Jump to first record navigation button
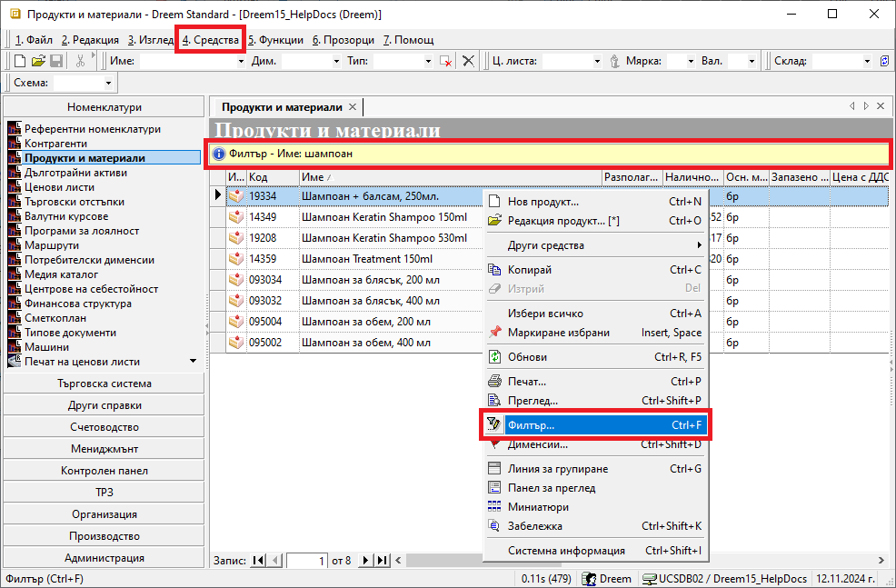The width and height of the screenshot is (896, 588). [259, 561]
